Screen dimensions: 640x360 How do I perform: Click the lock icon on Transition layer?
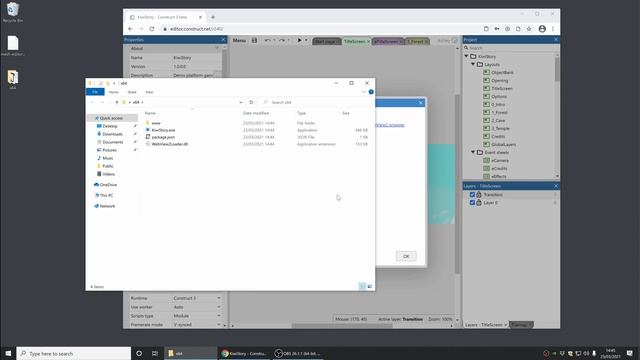point(479,195)
